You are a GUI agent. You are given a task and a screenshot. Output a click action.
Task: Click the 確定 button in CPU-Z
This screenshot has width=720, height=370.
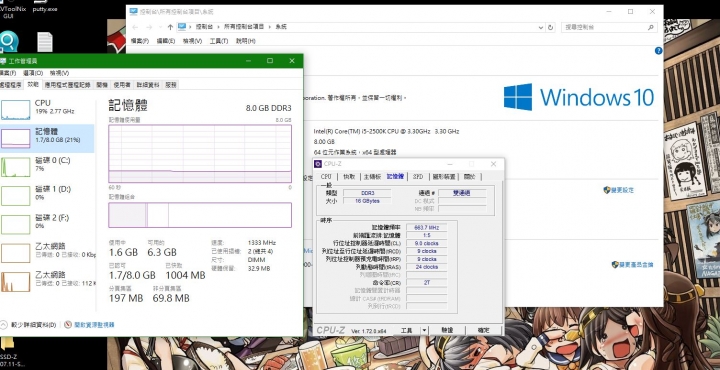[484, 331]
